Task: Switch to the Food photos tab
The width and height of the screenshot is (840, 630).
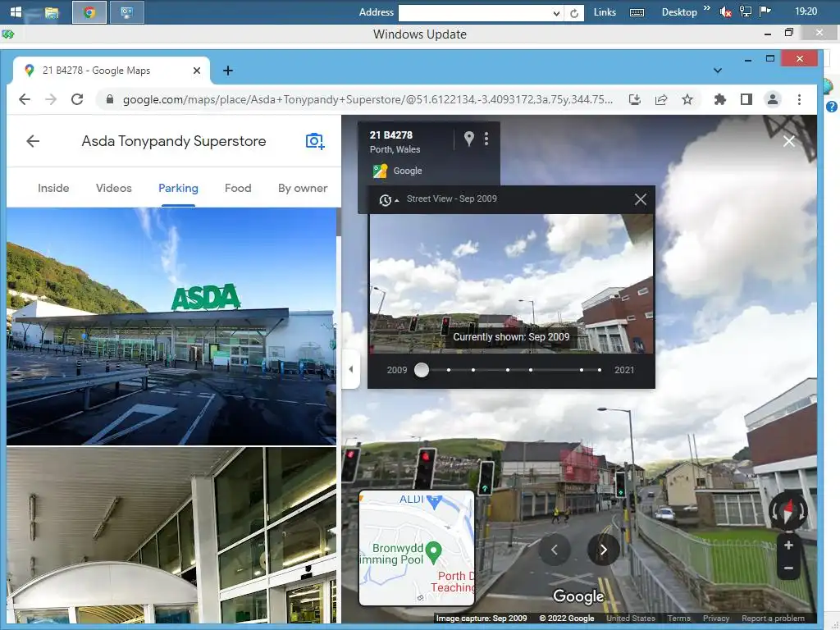Action: pyautogui.click(x=238, y=188)
